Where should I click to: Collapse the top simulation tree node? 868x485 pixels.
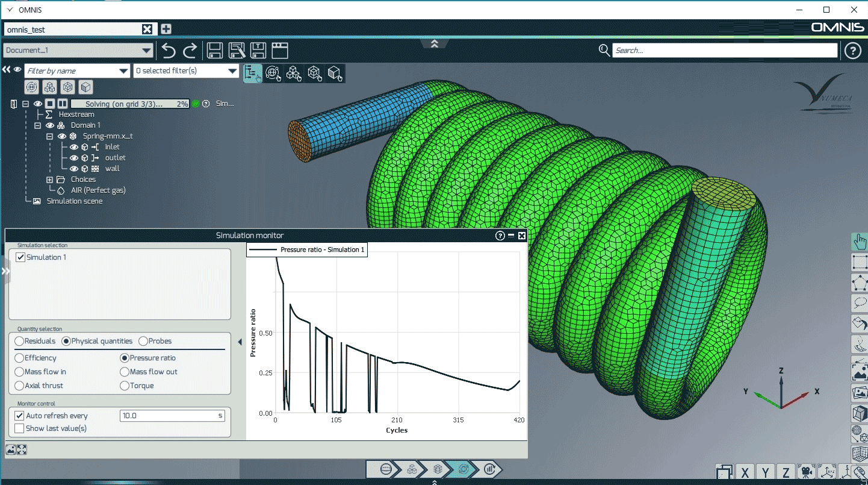[x=26, y=104]
